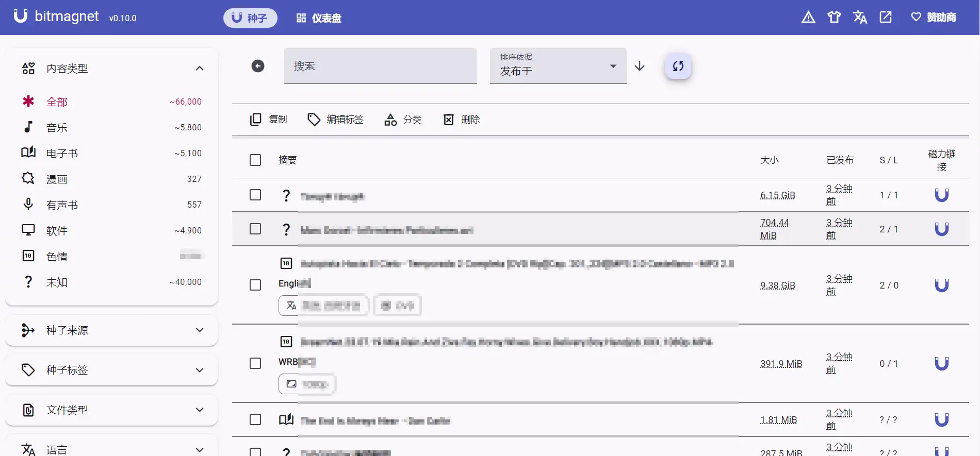Type in the 搜索 input field
This screenshot has height=456, width=980.
click(380, 66)
